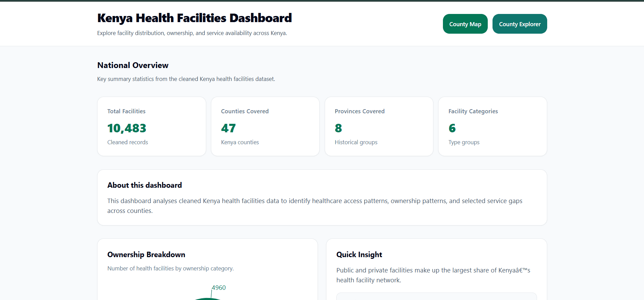Image resolution: width=644 pixels, height=300 pixels.
Task: Select the 47 counties value
Action: (228, 128)
